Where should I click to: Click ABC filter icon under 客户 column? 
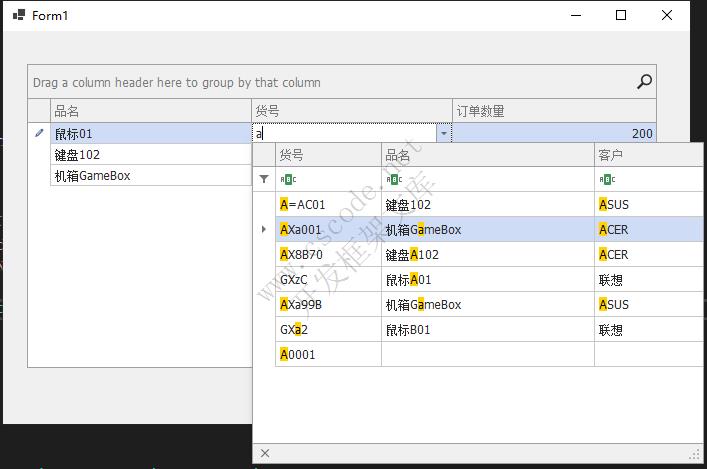click(607, 179)
